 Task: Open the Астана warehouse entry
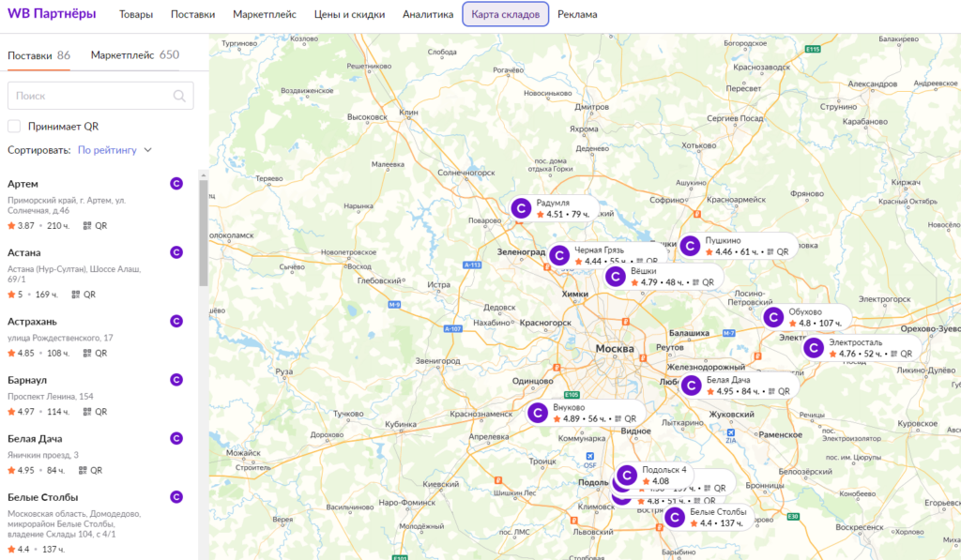pyautogui.click(x=23, y=252)
